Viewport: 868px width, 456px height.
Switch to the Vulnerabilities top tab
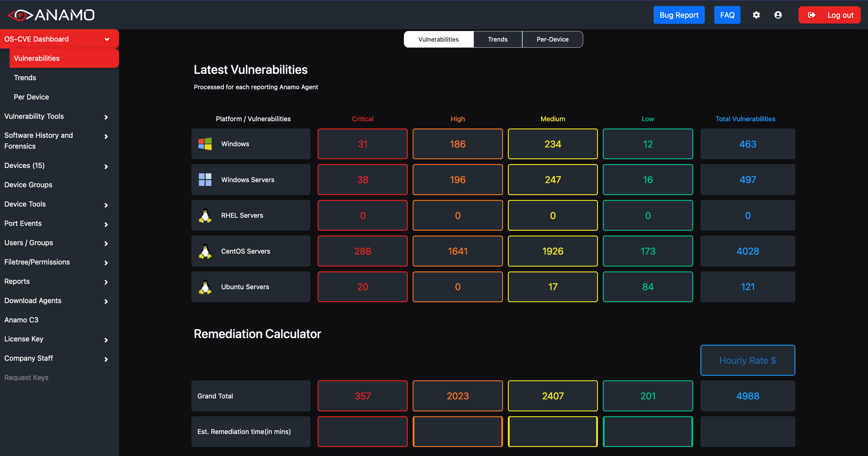(438, 39)
